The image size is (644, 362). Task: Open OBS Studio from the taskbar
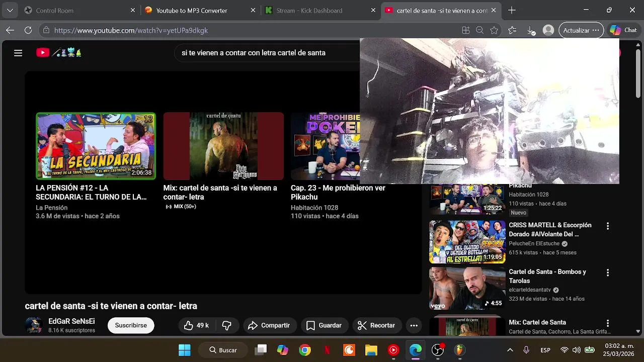tap(438, 350)
